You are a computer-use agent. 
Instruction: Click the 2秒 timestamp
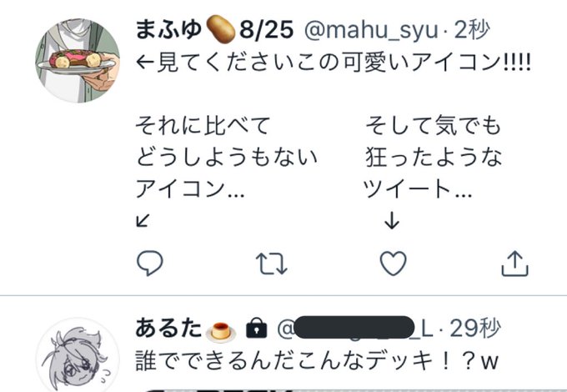[472, 29]
